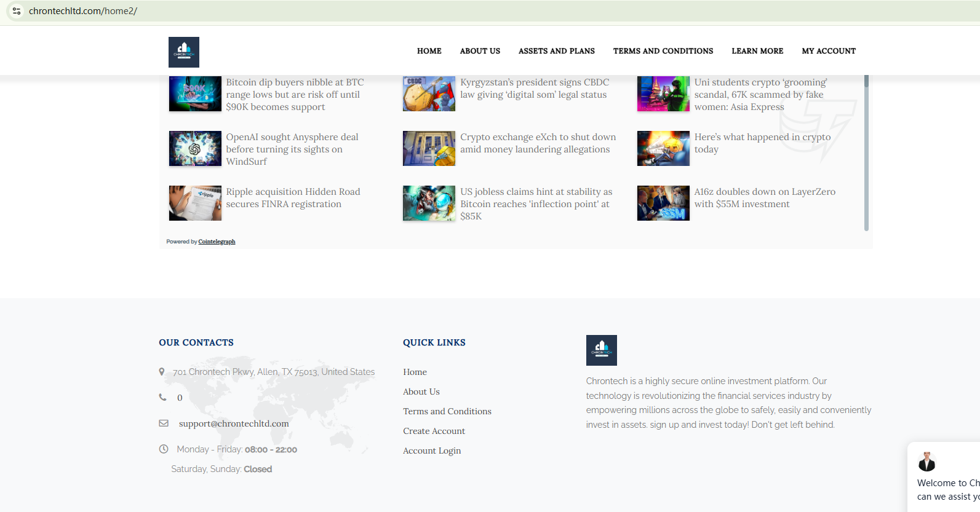Open the OpenAI Anysphere article thumbnail

pos(195,148)
